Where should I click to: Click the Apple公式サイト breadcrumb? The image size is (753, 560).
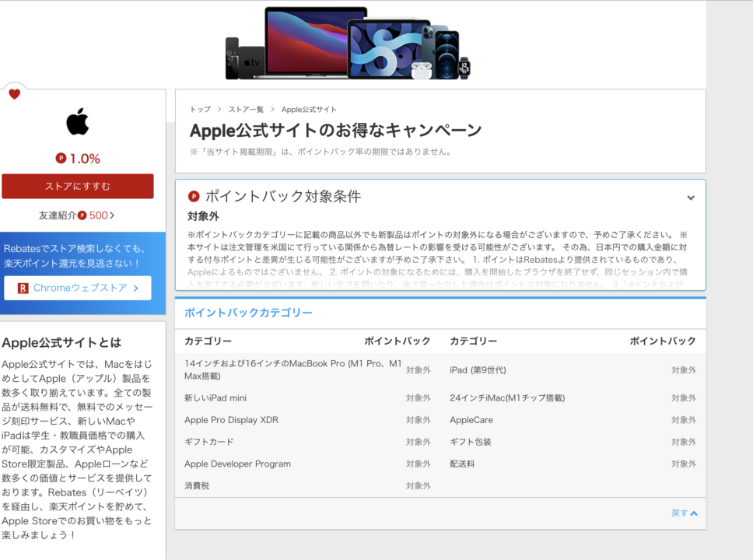pyautogui.click(x=309, y=110)
